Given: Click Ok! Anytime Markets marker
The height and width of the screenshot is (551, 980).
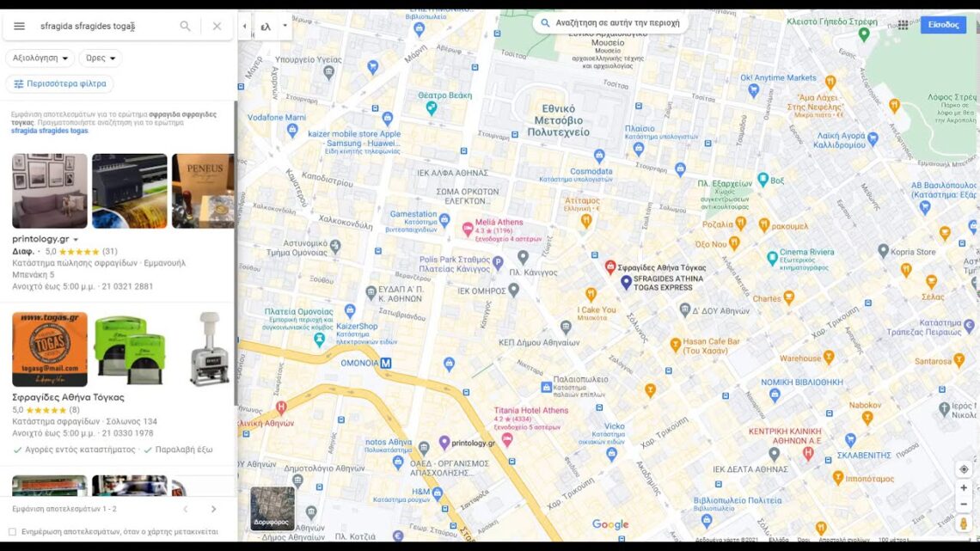Looking at the screenshot, I should (x=754, y=90).
